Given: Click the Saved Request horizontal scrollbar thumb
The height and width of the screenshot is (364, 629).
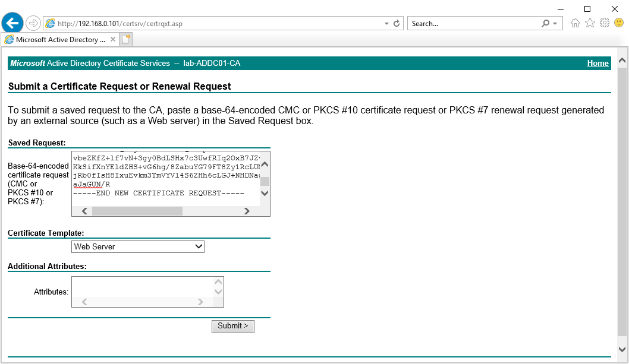Looking at the screenshot, I should 137,211.
